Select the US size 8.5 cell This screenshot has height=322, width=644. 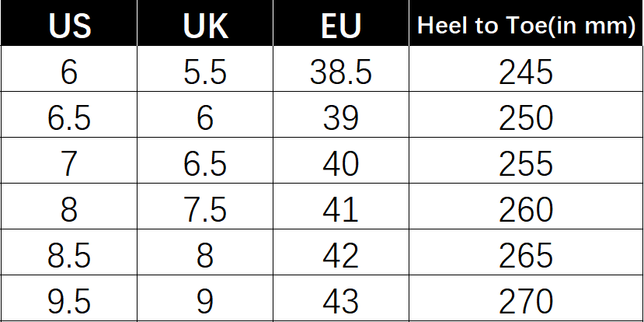pyautogui.click(x=68, y=252)
